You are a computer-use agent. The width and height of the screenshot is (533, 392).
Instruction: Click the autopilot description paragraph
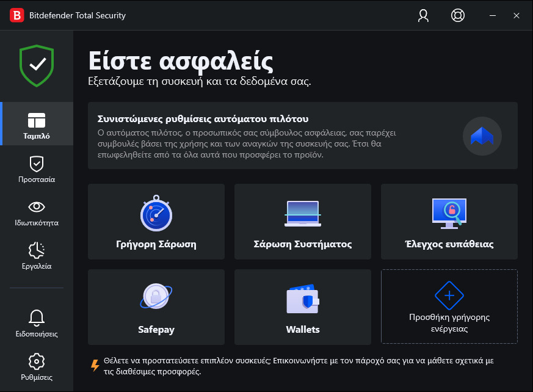point(247,144)
